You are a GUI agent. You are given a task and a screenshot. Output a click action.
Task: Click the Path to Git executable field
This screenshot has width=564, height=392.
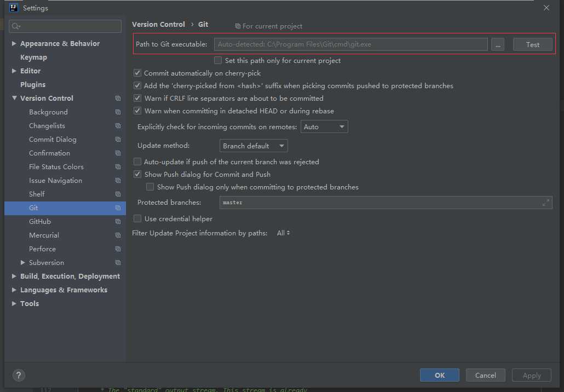[350, 44]
